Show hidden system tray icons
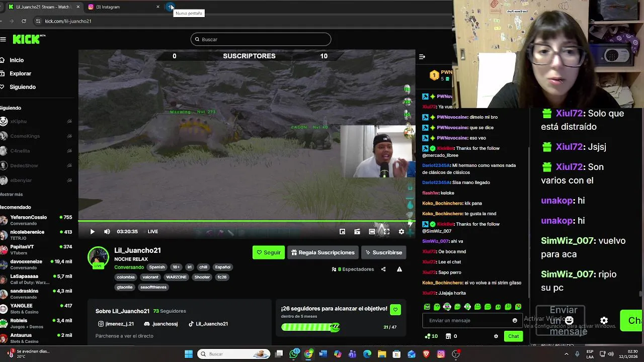Screen dimensions: 644x362 [567, 354]
